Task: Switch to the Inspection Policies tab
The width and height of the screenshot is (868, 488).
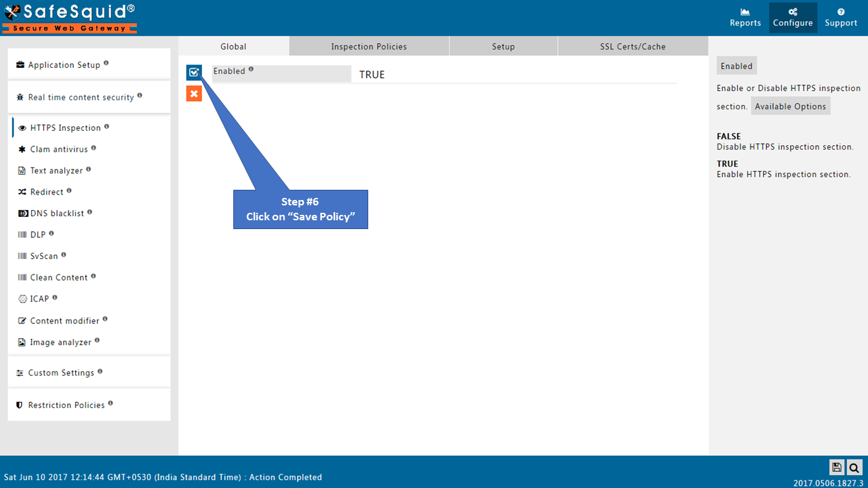Action: tap(369, 47)
